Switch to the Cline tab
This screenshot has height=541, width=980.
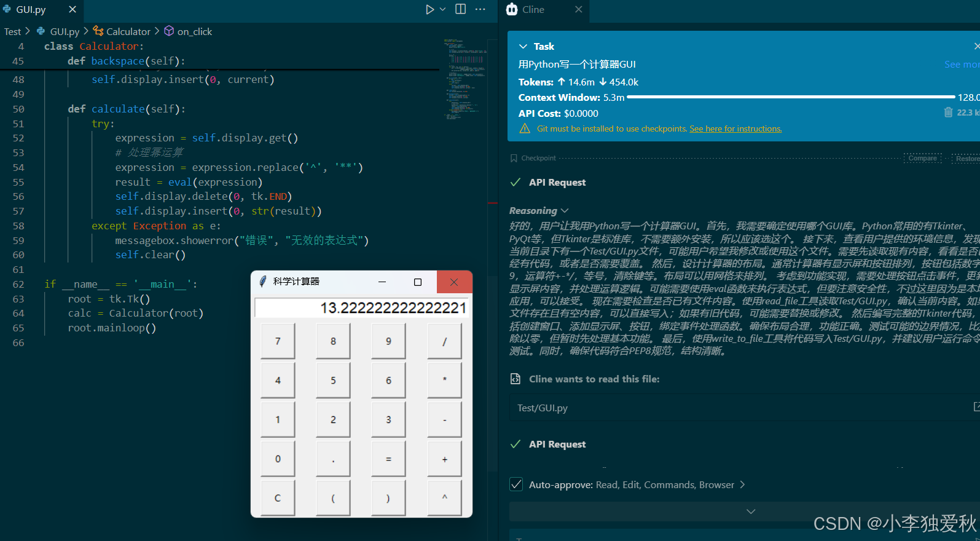(533, 10)
